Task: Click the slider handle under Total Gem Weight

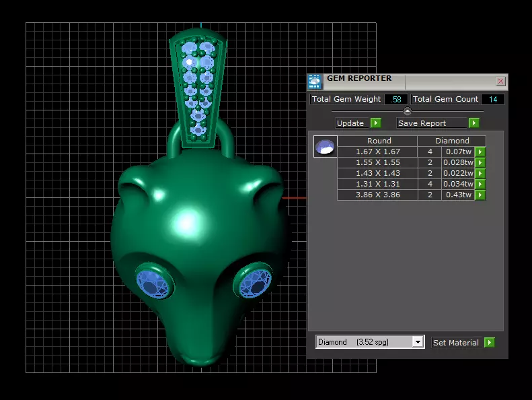Action: coord(408,111)
